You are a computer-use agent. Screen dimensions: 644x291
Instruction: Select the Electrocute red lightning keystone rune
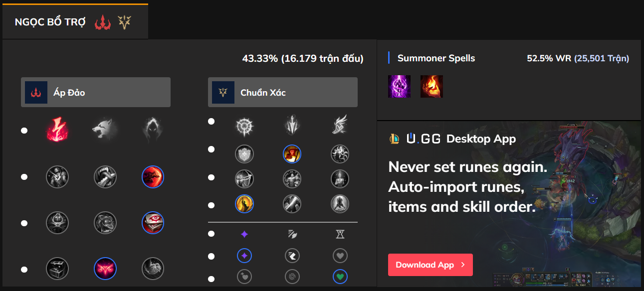pos(57,131)
